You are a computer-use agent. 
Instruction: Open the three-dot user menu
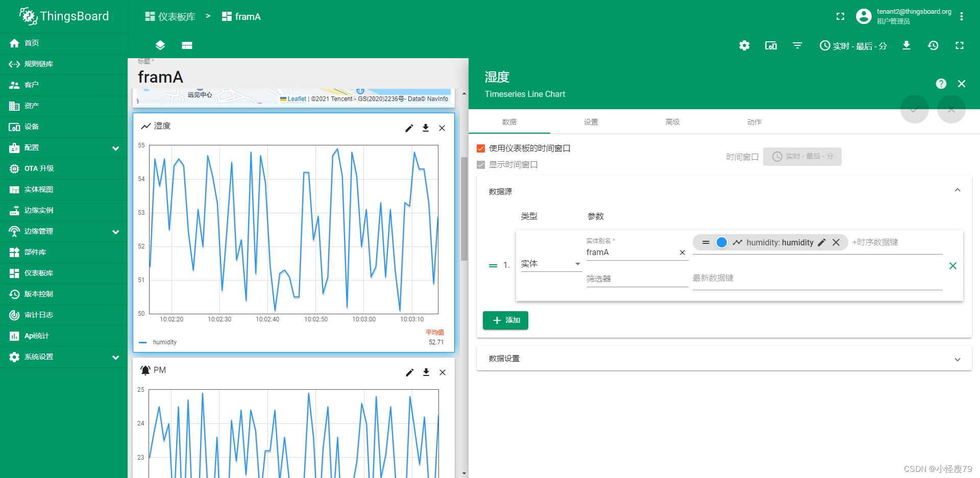coord(962,16)
